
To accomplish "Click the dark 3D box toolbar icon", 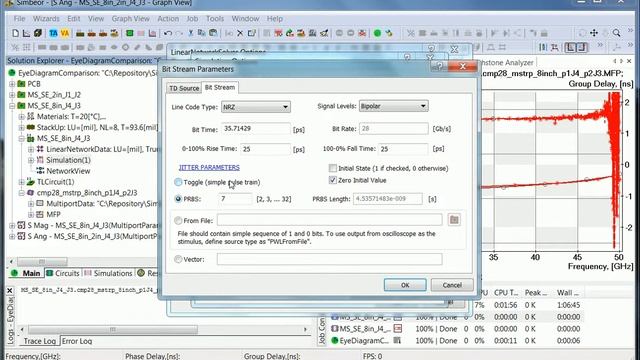I will point(38,33).
